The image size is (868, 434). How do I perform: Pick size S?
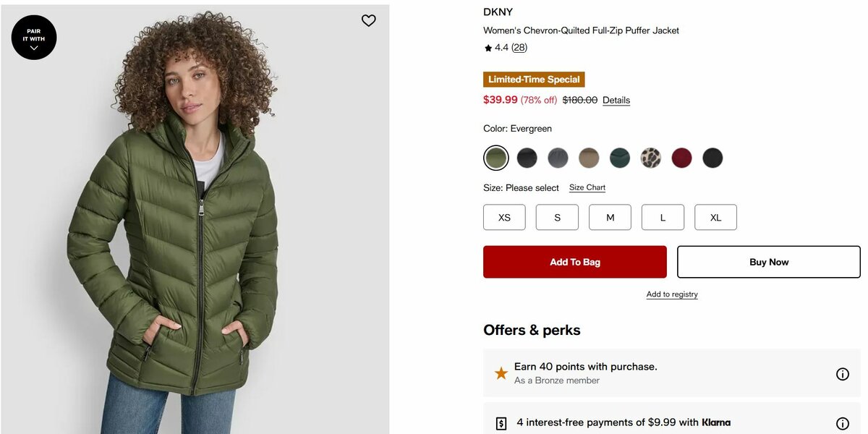tap(557, 217)
